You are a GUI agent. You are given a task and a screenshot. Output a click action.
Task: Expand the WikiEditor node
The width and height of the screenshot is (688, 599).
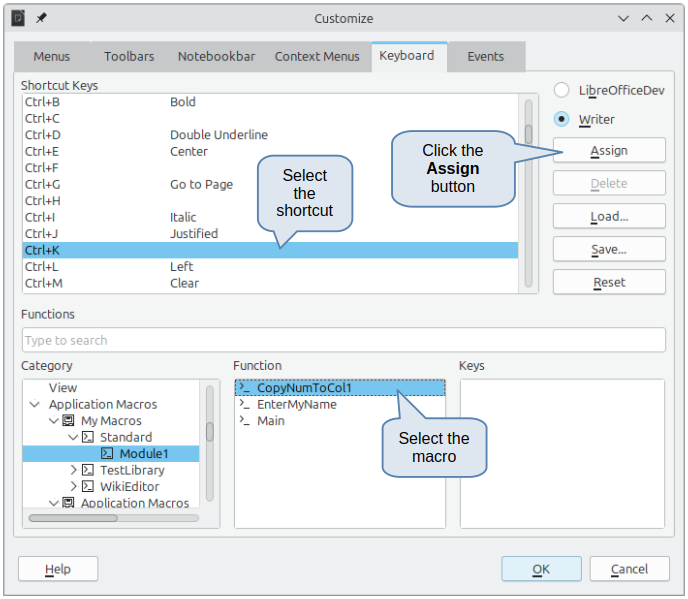point(73,486)
